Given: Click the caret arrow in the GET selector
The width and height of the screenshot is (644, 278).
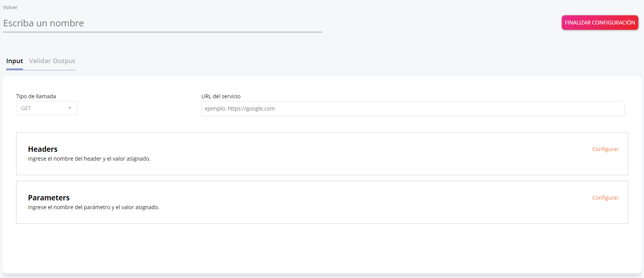Looking at the screenshot, I should coord(70,108).
